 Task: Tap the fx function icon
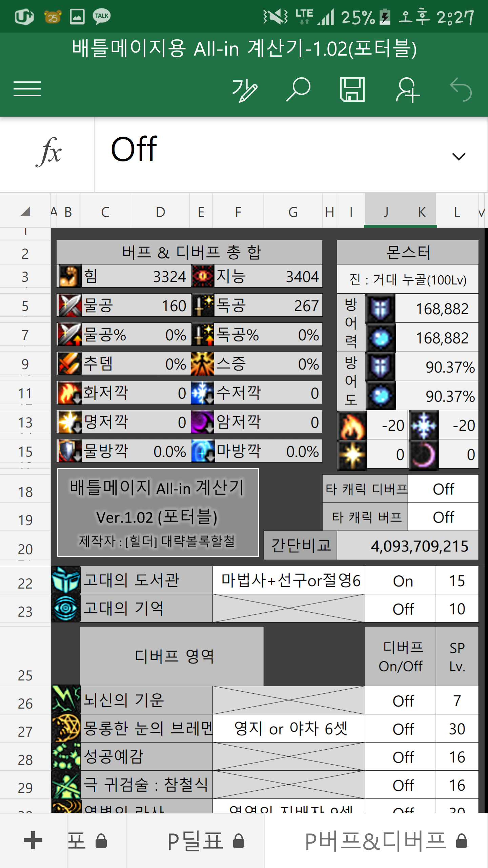48,152
